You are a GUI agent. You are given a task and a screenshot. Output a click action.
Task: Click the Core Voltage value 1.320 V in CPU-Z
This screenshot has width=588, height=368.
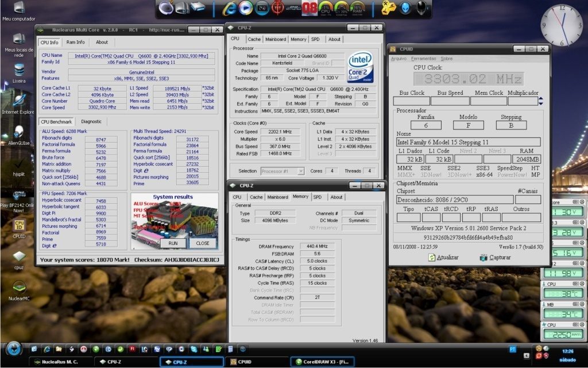pyautogui.click(x=330, y=78)
